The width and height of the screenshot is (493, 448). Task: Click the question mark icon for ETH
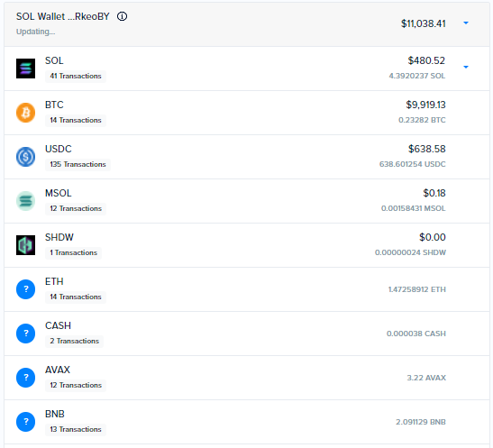point(26,289)
